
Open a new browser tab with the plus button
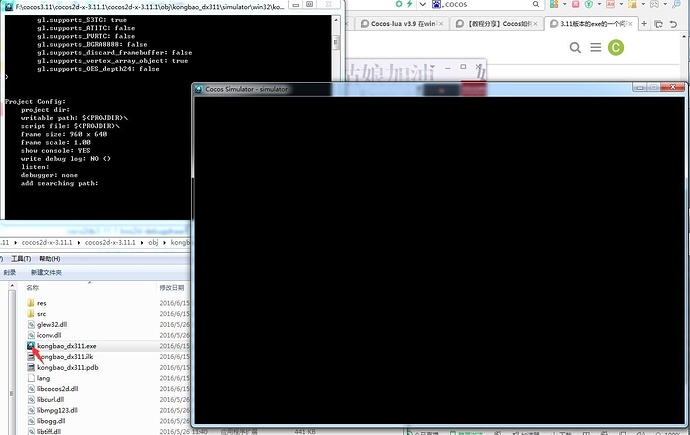(644, 24)
